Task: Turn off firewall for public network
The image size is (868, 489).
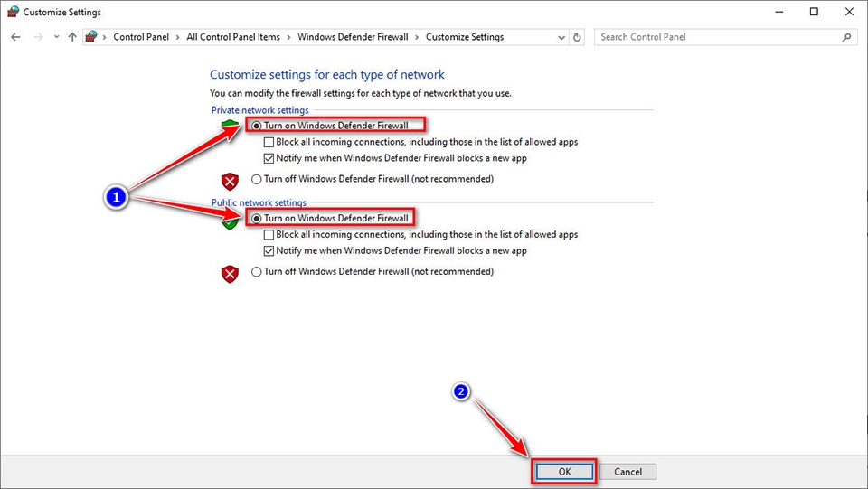Action: (256, 271)
